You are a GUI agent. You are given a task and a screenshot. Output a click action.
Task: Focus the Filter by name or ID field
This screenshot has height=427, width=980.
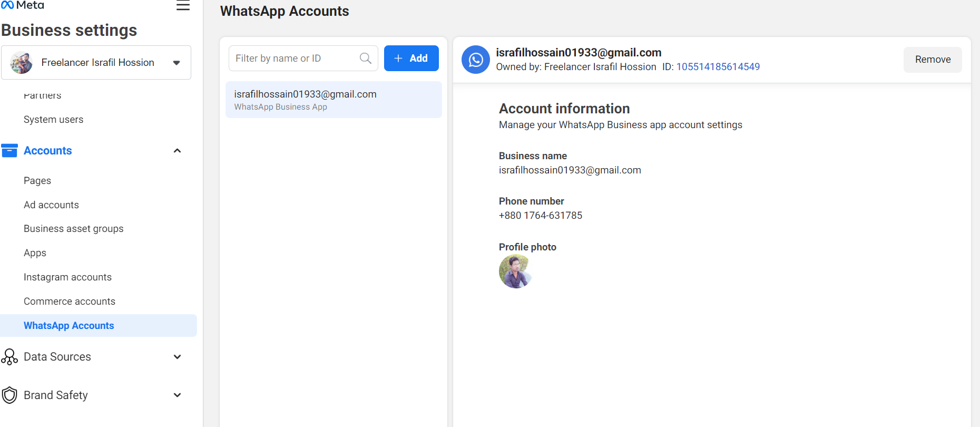click(303, 58)
